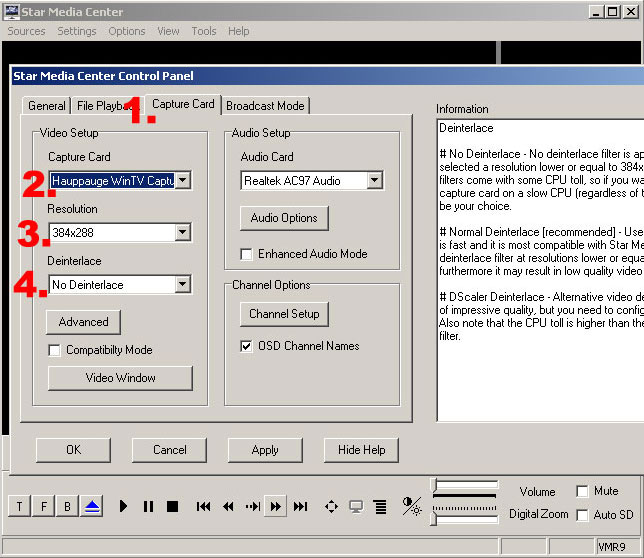Open the View menu
This screenshot has width=644, height=558.
click(x=168, y=31)
